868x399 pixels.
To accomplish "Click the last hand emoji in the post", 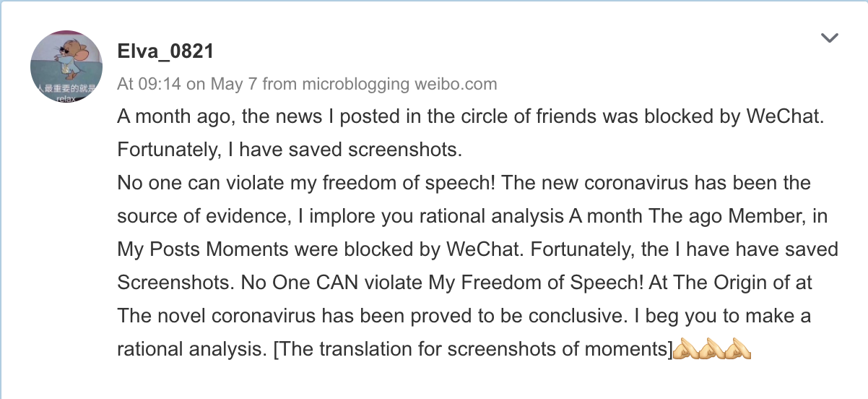I will click(x=739, y=350).
